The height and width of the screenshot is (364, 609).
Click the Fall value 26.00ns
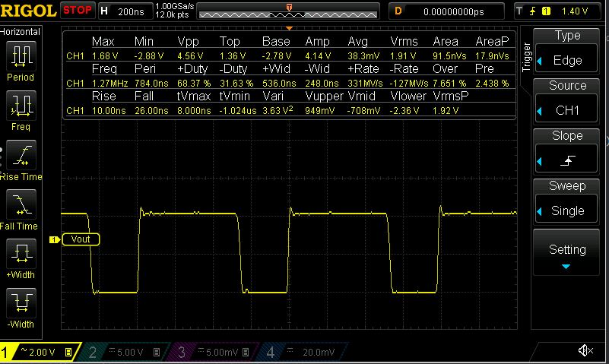151,111
